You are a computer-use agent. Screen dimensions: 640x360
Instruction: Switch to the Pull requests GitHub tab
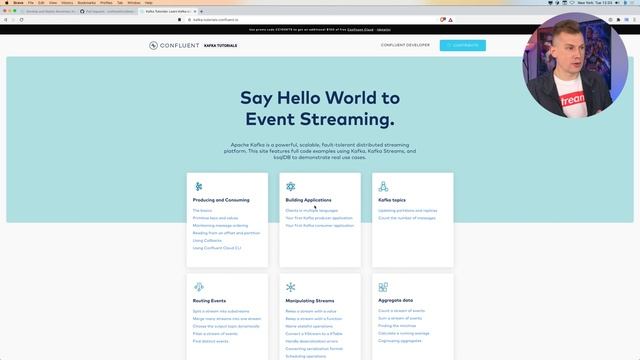pos(107,11)
